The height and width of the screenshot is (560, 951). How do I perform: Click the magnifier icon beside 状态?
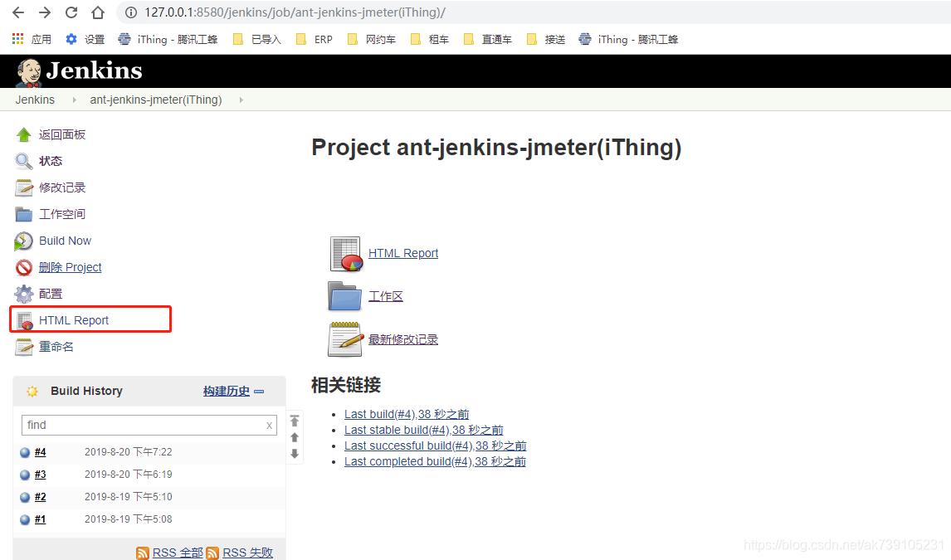[x=24, y=161]
